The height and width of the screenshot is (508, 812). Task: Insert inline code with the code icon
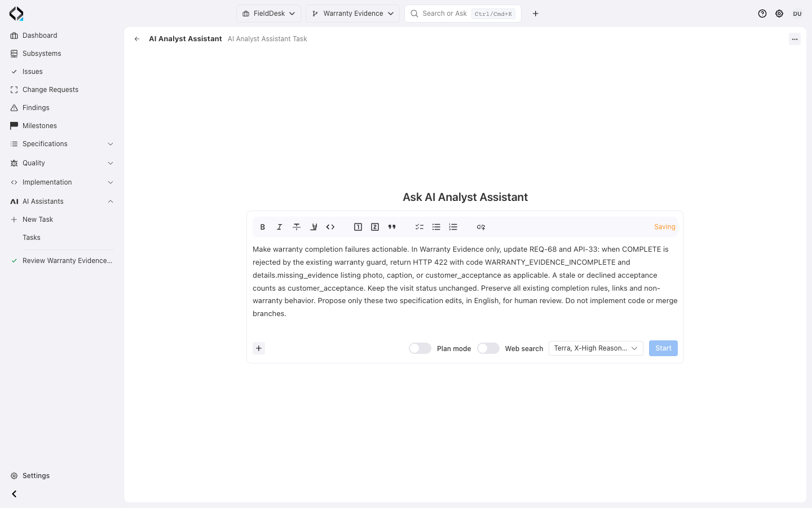[x=330, y=227]
